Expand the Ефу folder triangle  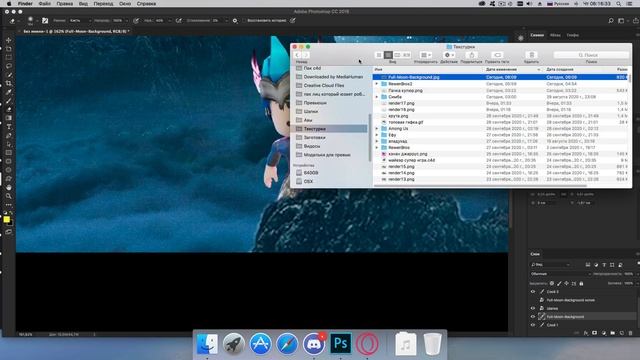(x=377, y=135)
